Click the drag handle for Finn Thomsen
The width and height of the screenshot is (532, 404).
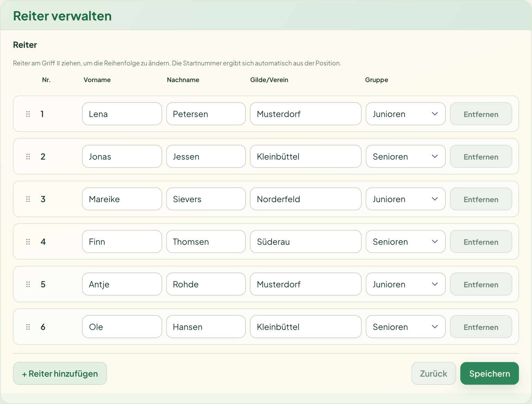click(28, 242)
